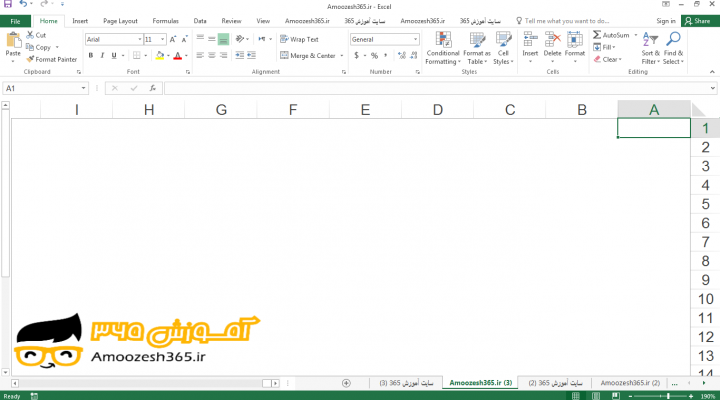Click Insert cells icon
The width and height of the screenshot is (720, 400).
tap(530, 39)
